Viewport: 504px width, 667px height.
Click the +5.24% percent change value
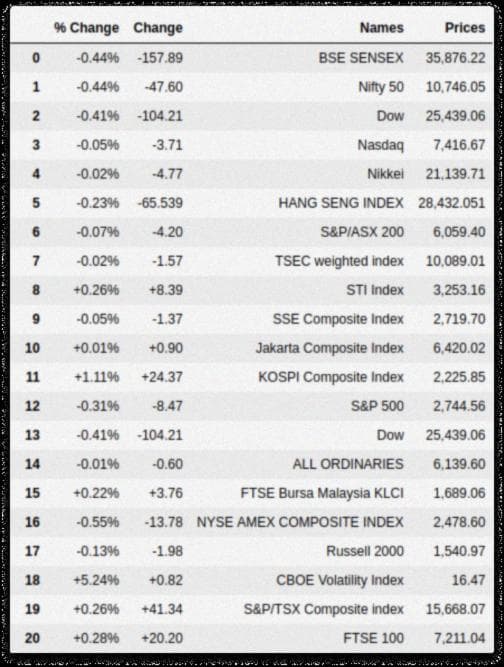pos(96,580)
